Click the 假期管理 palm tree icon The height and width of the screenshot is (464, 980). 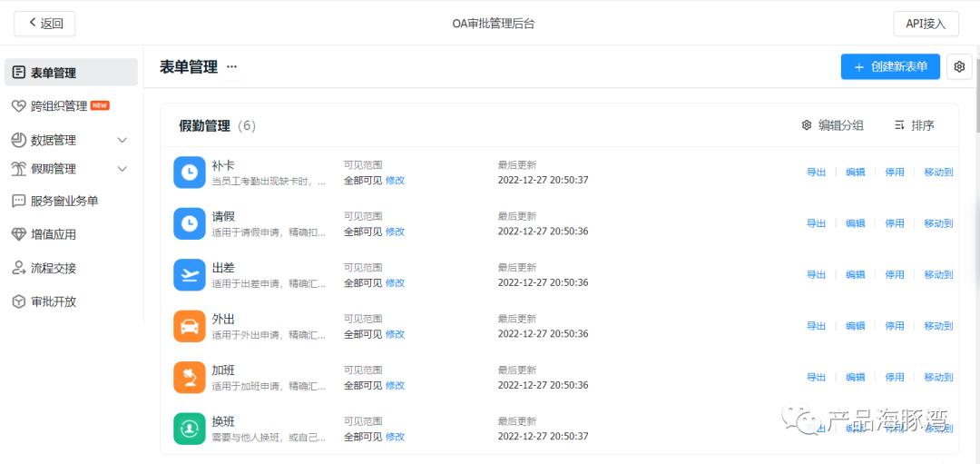pyautogui.click(x=19, y=169)
